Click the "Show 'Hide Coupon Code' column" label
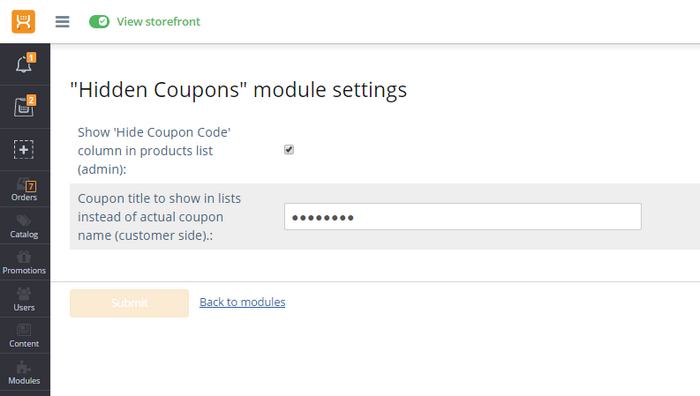 click(x=154, y=151)
